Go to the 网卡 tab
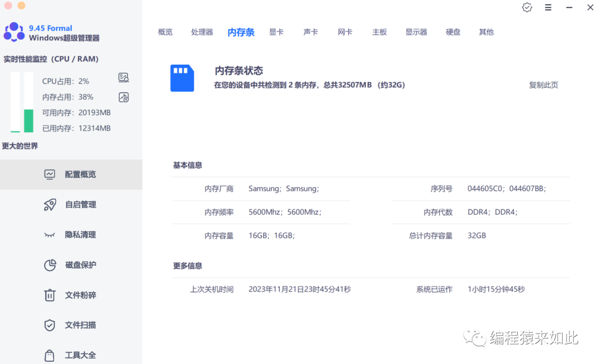 point(345,32)
